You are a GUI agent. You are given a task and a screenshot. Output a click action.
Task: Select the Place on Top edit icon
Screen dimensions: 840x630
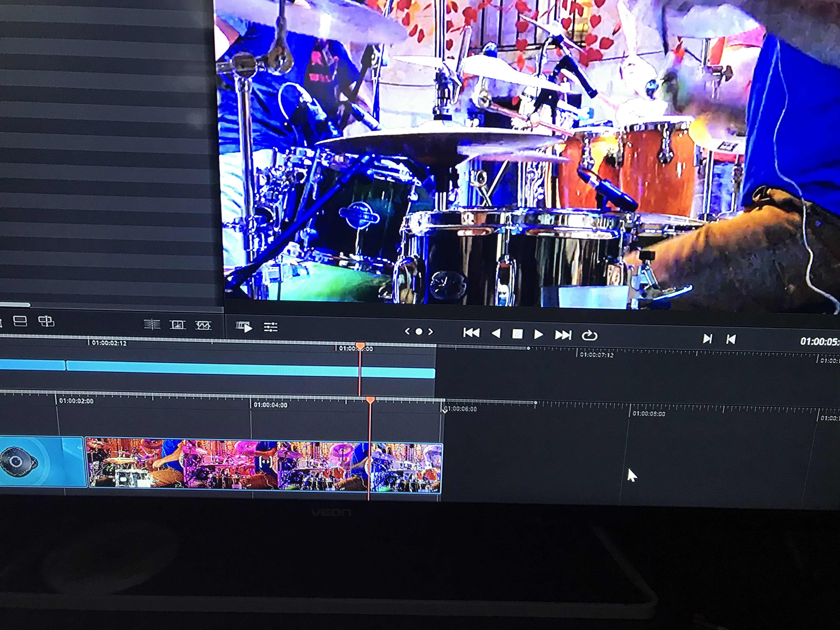(x=20, y=321)
